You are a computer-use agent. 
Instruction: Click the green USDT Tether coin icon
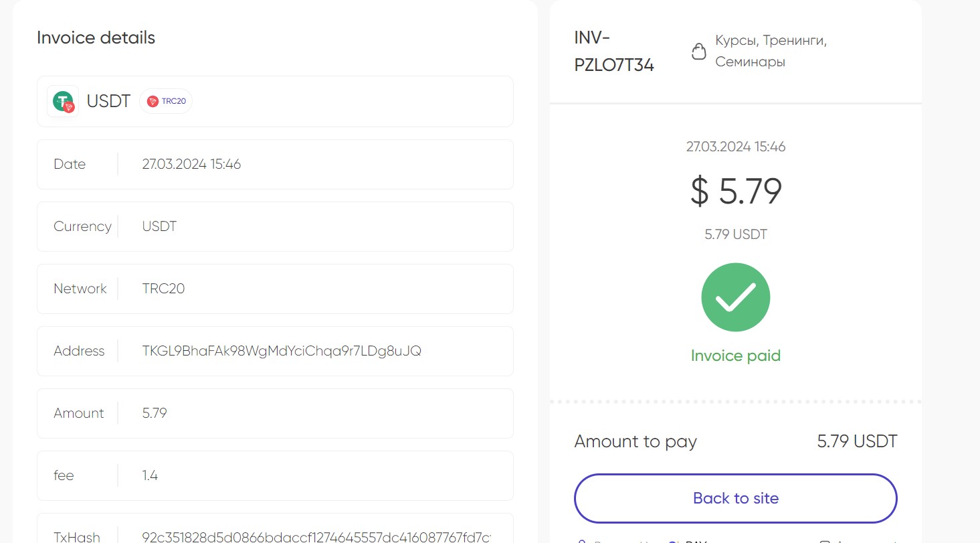tap(63, 101)
